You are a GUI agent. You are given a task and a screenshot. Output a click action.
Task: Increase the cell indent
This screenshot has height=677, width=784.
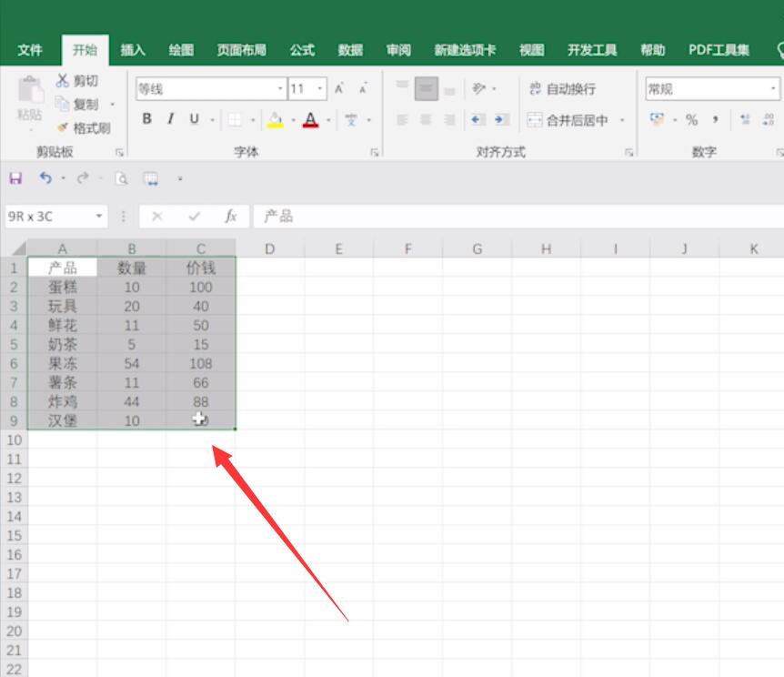(500, 119)
